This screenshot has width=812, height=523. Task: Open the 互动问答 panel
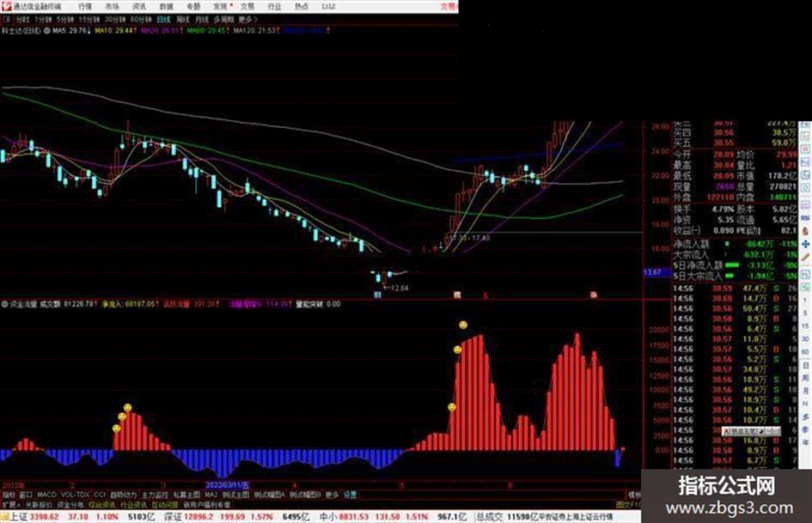[x=165, y=504]
